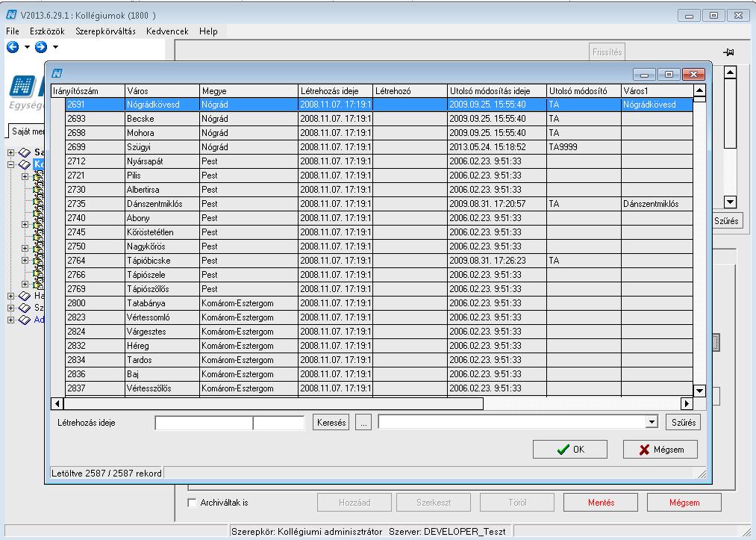
Task: Click the pin icon in main window
Action: (728, 52)
